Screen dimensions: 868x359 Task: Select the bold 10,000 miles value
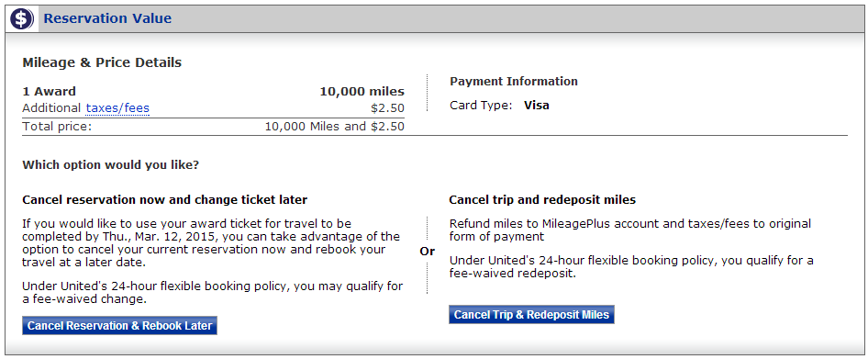pyautogui.click(x=362, y=92)
